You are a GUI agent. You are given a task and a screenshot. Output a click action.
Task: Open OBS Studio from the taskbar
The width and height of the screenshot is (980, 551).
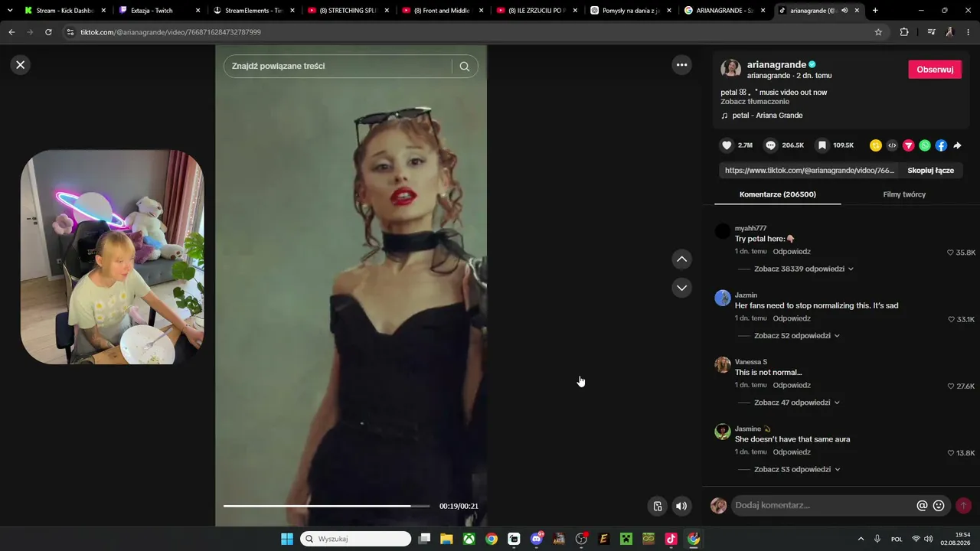point(581,539)
